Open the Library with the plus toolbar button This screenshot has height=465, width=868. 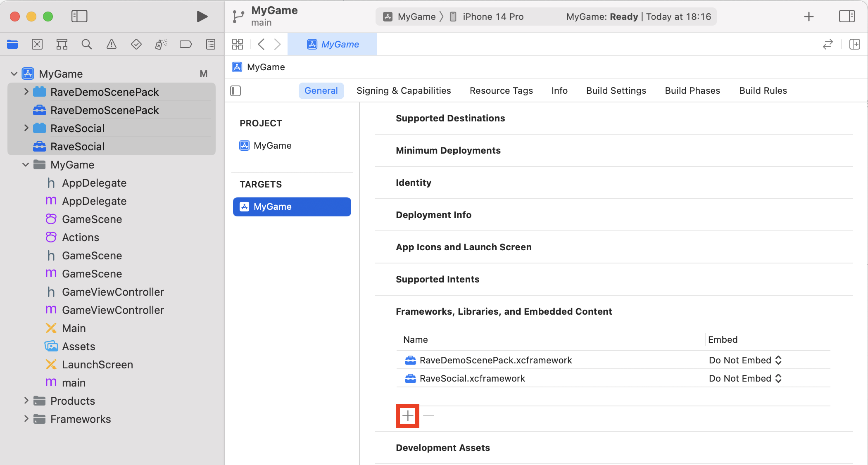click(x=809, y=17)
